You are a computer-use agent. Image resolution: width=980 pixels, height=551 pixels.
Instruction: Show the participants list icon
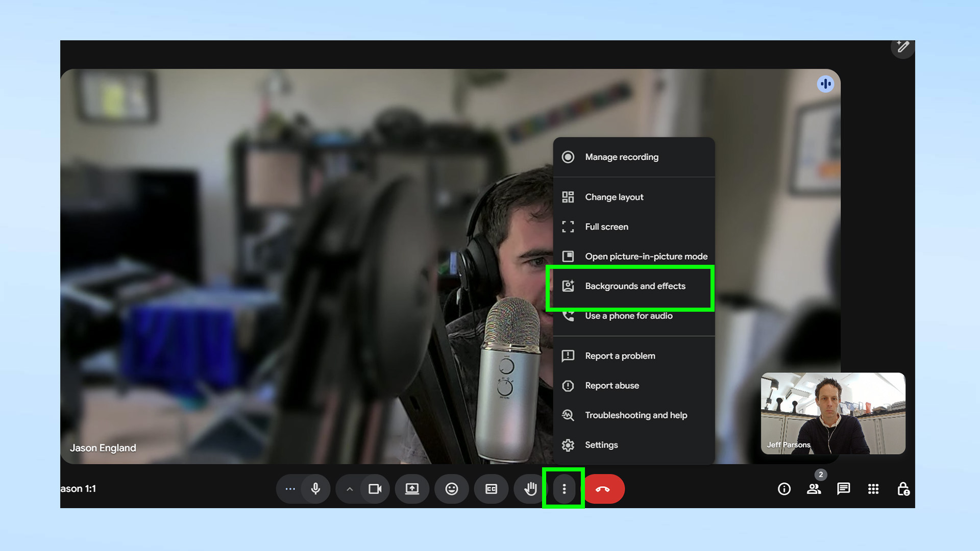click(x=814, y=489)
